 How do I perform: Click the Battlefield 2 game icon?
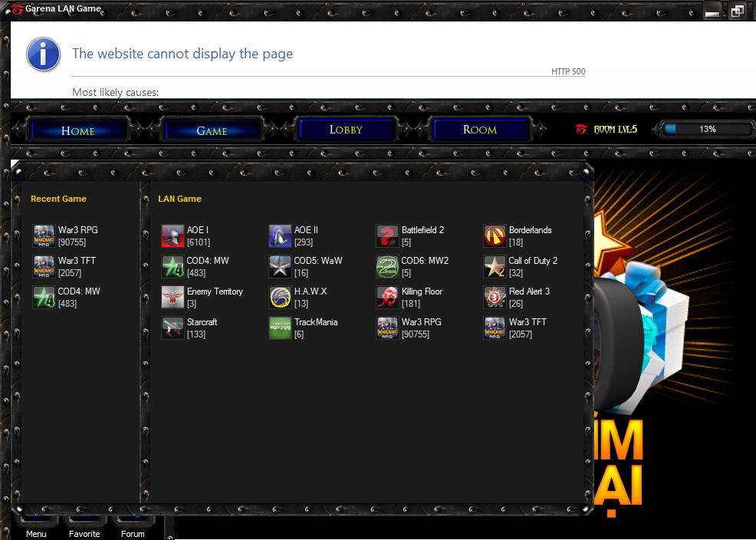tap(387, 235)
